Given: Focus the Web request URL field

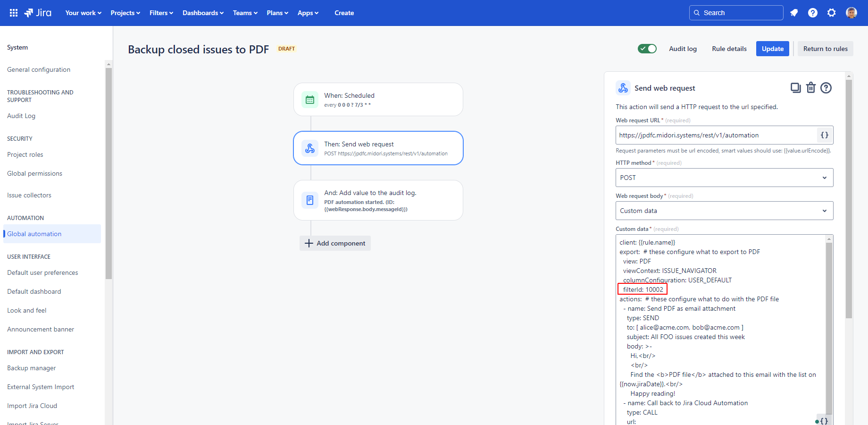Looking at the screenshot, I should pyautogui.click(x=716, y=135).
